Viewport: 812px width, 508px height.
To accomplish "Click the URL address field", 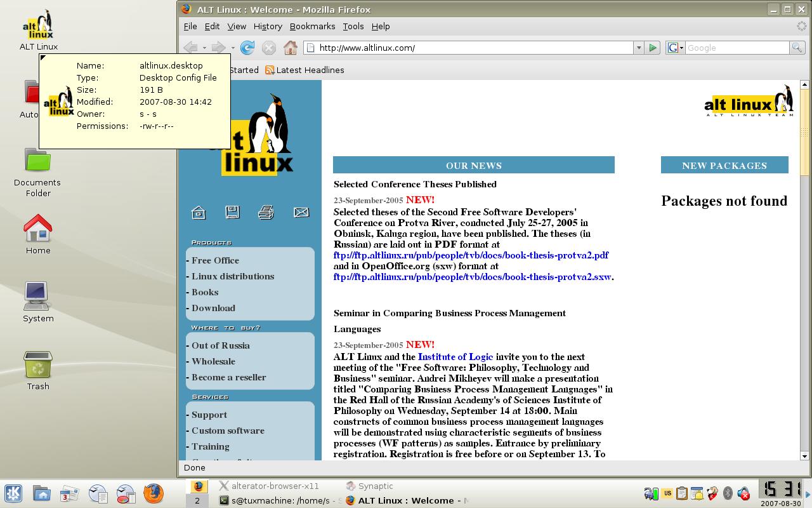I will tap(469, 48).
